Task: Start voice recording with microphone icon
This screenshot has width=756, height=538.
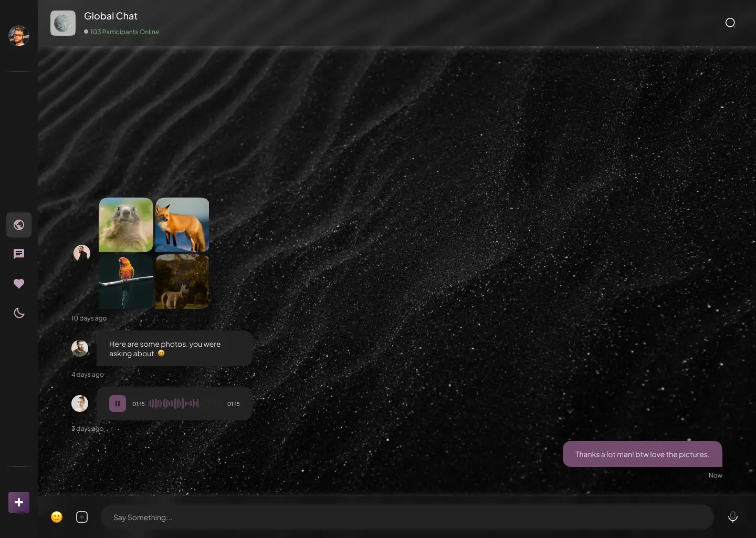Action: click(733, 517)
